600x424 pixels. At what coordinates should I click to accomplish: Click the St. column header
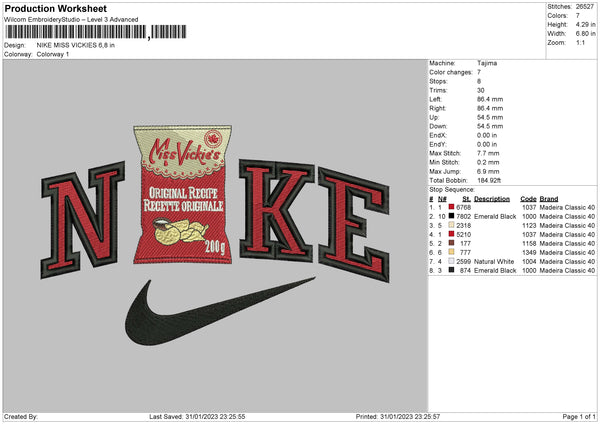[x=466, y=199]
